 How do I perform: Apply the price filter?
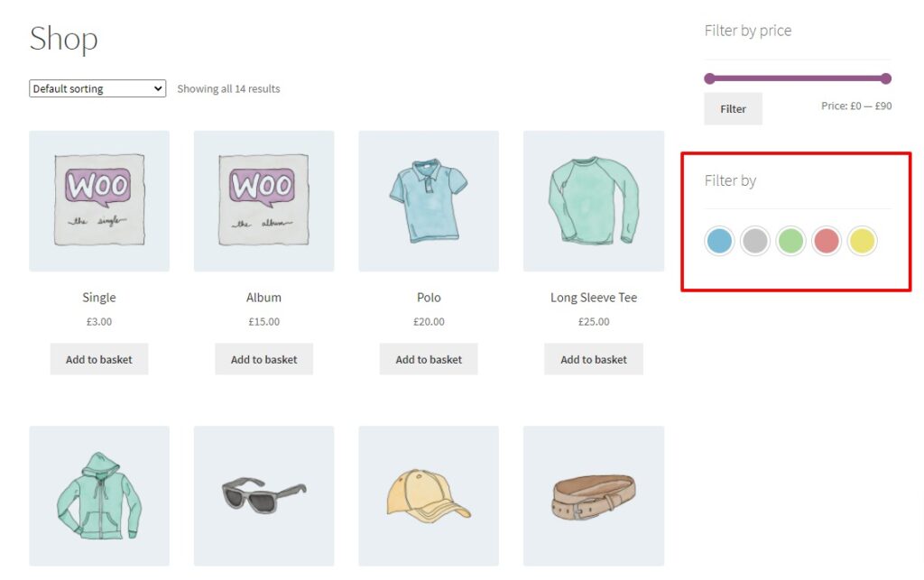733,108
